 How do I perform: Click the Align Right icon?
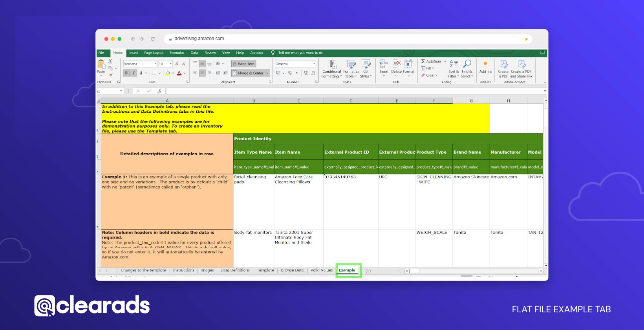pos(209,73)
